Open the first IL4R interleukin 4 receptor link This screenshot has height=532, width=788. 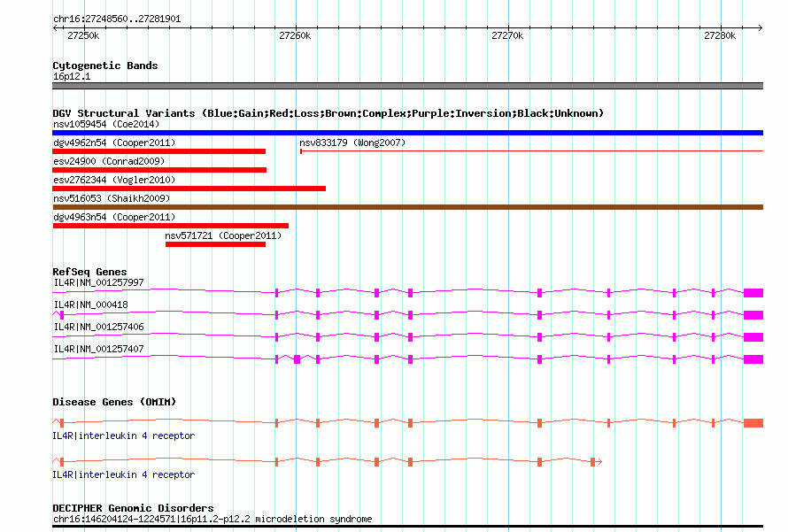click(124, 436)
